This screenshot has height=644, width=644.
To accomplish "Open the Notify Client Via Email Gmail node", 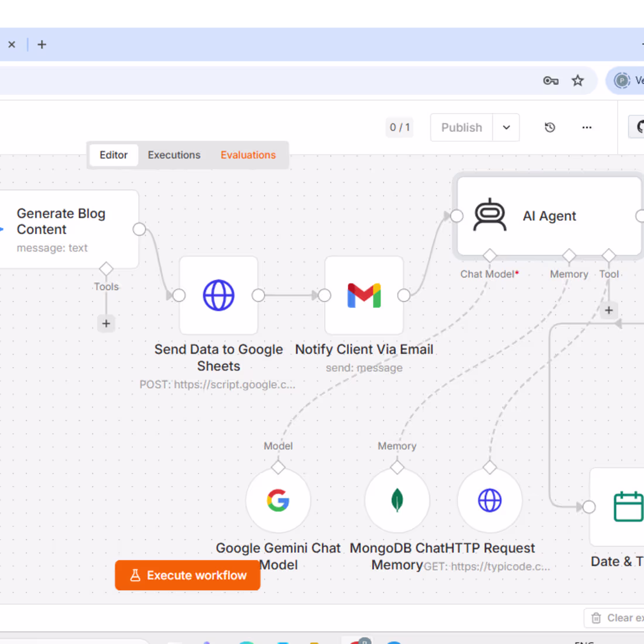I will (x=364, y=295).
